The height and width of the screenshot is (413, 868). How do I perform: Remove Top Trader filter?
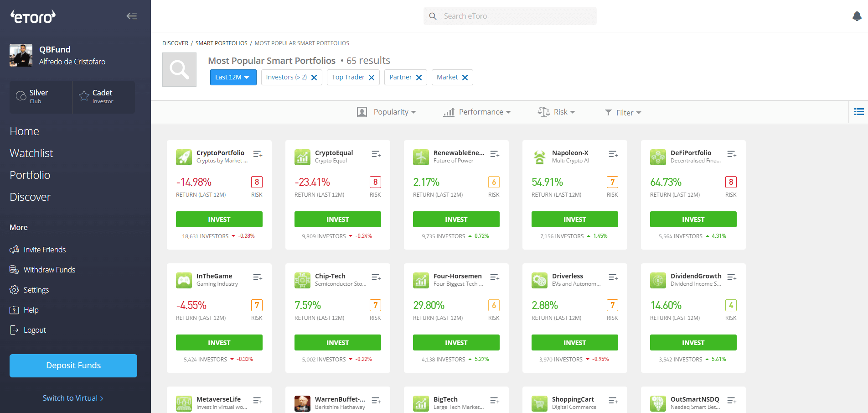[372, 78]
